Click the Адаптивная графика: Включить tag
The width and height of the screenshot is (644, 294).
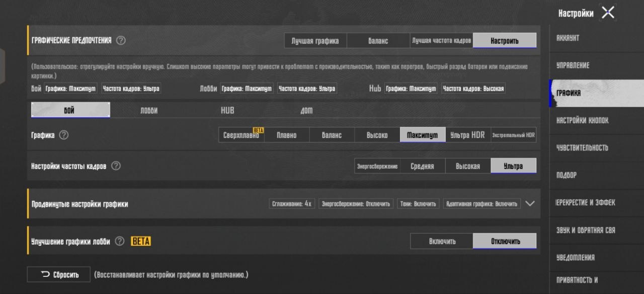[x=482, y=204]
